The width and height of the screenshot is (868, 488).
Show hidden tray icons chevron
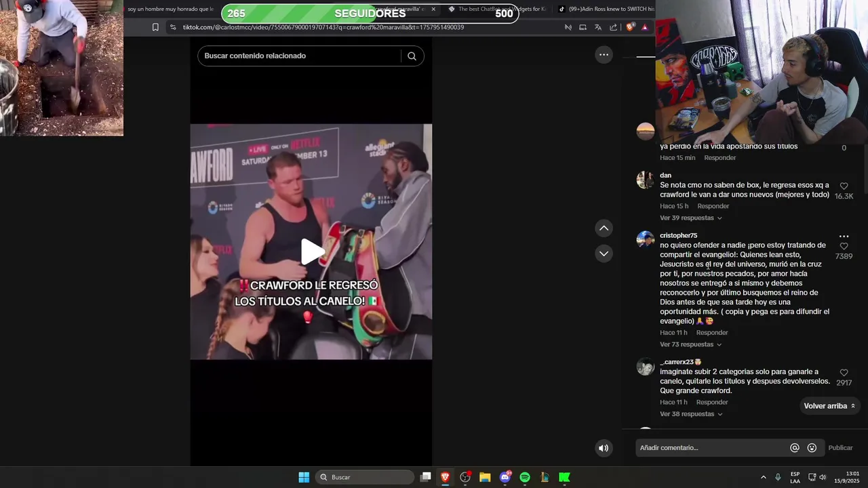(763, 477)
